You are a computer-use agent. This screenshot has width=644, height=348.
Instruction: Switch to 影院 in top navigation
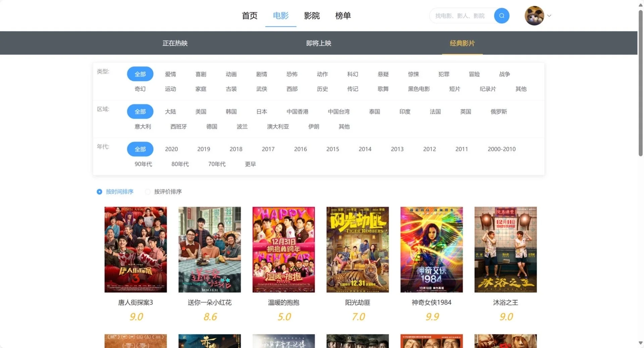pos(312,16)
